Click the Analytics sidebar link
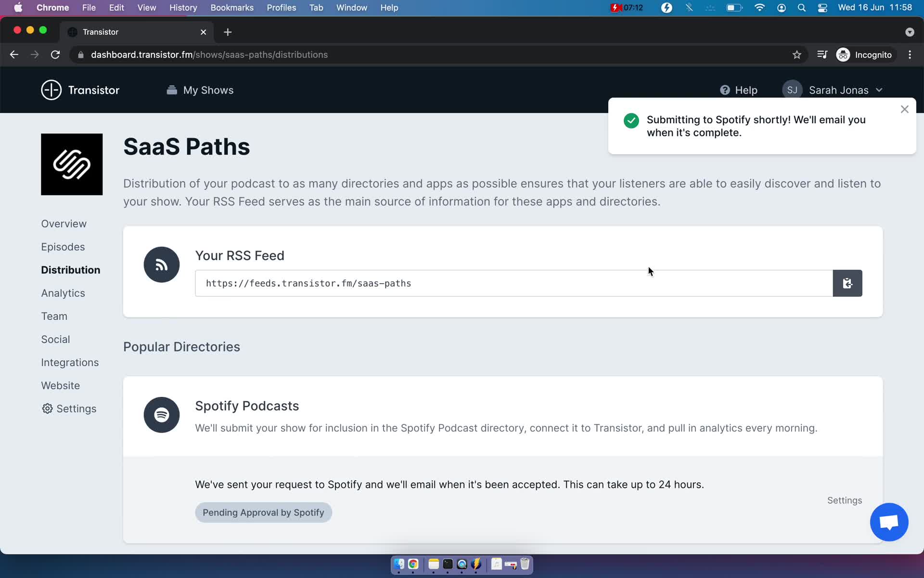This screenshot has height=578, width=924. [63, 293]
